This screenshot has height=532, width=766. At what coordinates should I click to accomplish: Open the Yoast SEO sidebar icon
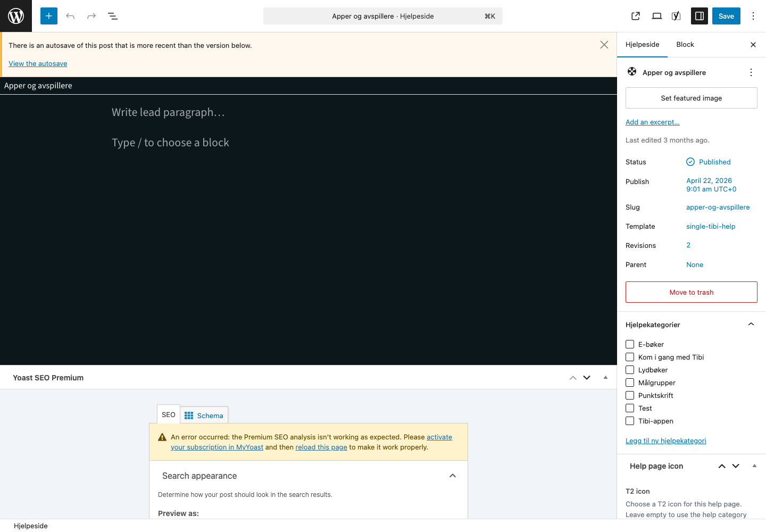(676, 16)
